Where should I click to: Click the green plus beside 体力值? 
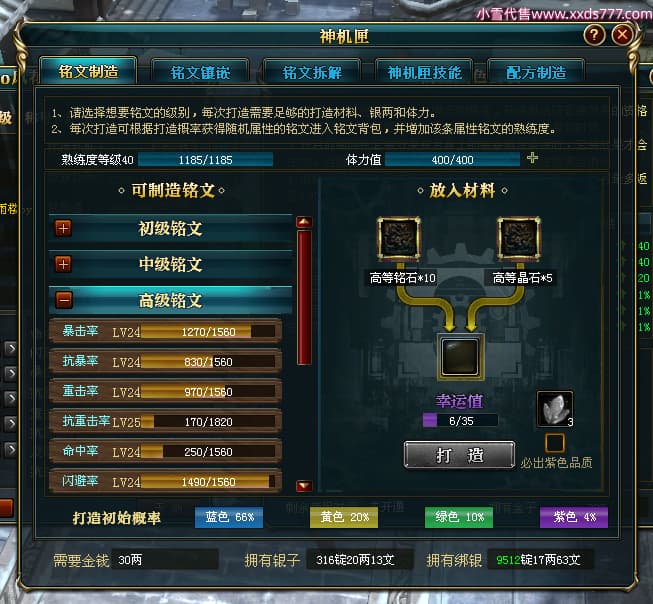tap(532, 158)
